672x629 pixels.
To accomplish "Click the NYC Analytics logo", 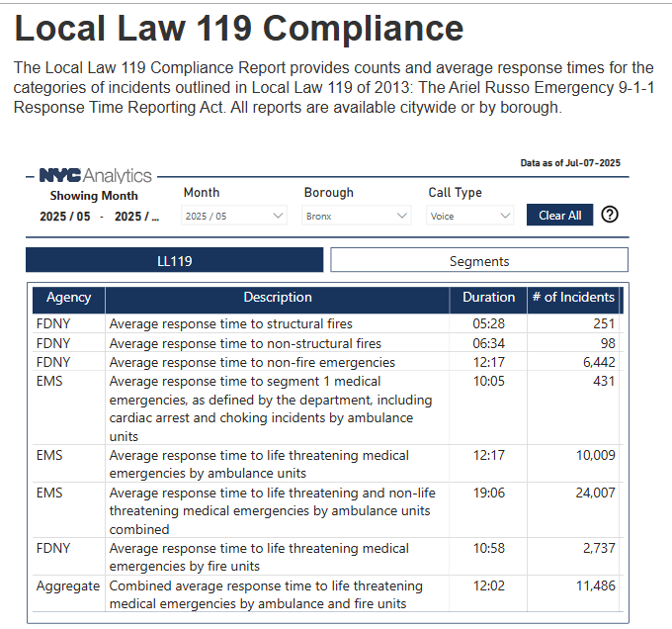I will pyautogui.click(x=95, y=176).
